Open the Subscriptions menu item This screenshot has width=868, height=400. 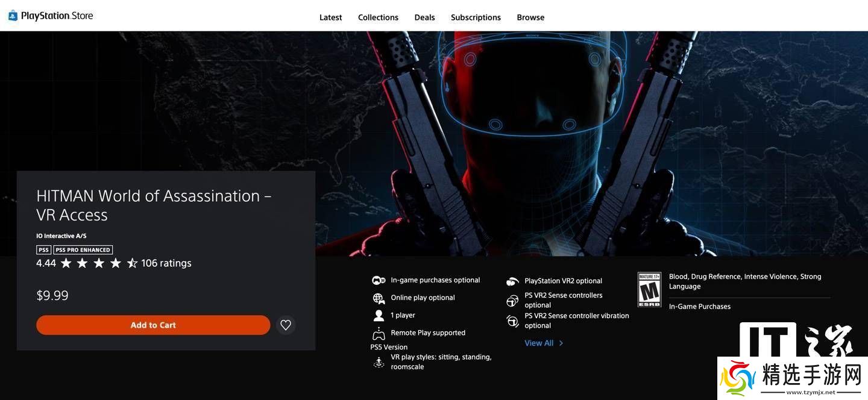point(476,17)
